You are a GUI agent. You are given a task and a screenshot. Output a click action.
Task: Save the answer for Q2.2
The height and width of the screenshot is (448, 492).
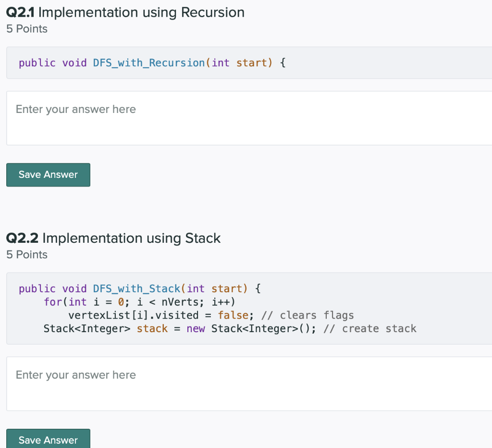point(48,439)
